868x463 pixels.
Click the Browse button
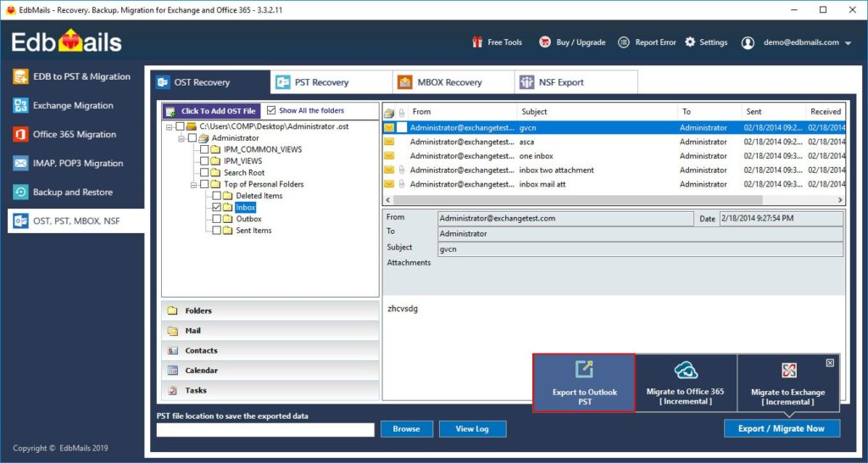[406, 429]
